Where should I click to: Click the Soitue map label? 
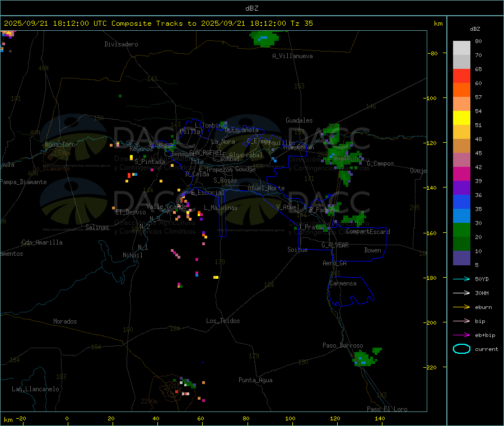tap(297, 250)
